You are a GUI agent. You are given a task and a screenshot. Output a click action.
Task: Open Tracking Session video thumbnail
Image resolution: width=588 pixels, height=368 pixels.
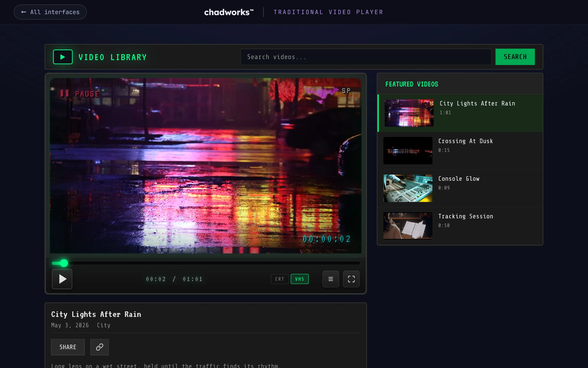pos(408,226)
